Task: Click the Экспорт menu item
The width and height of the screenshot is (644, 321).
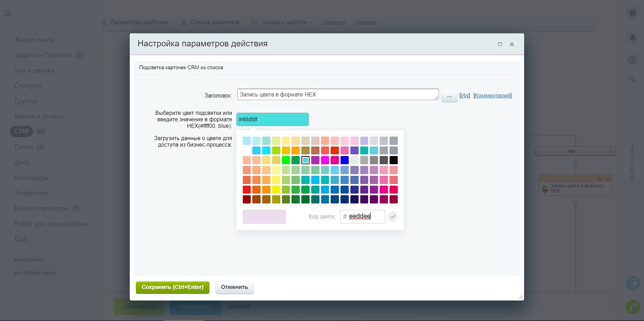Action: coord(334,22)
